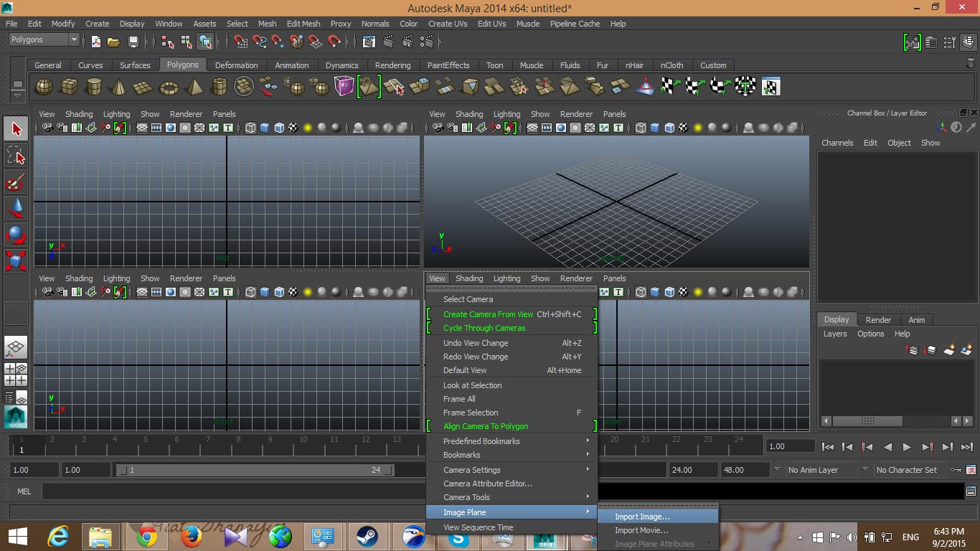Viewport: 980px width, 551px height.
Task: Expand the Camera Tools submenu
Action: [512, 497]
